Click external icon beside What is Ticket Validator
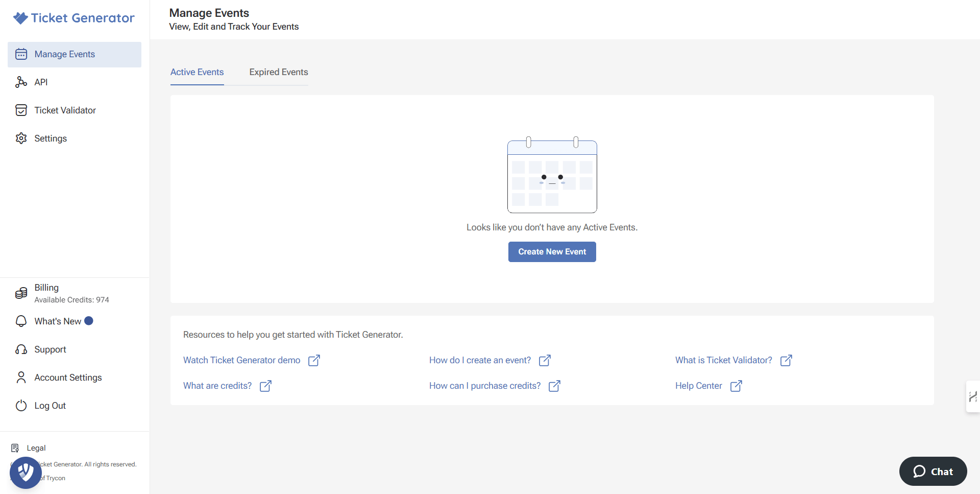 (x=787, y=360)
